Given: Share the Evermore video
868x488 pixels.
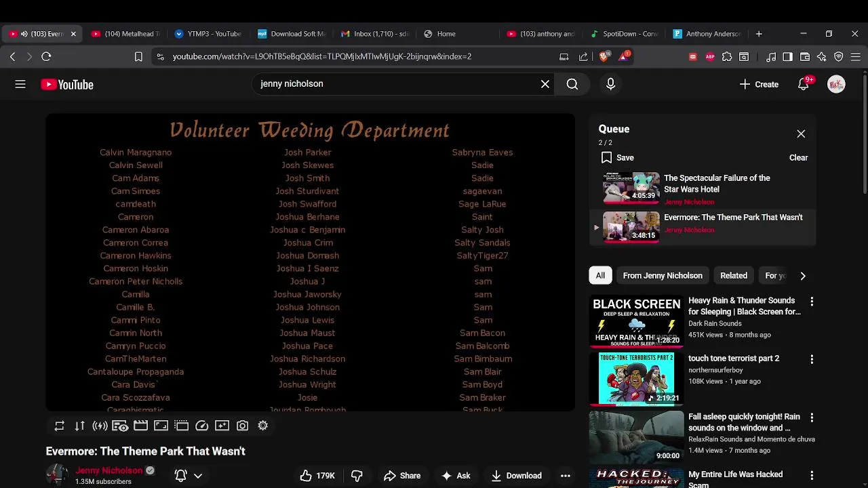Looking at the screenshot, I should click(x=402, y=476).
